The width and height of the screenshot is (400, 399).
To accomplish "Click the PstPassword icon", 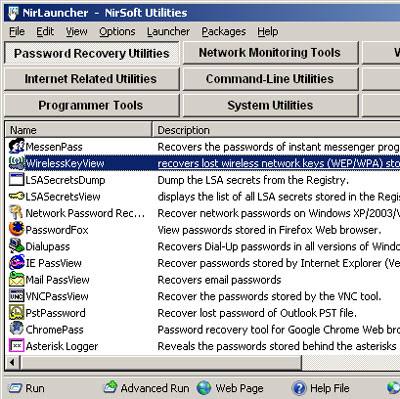I will (17, 313).
